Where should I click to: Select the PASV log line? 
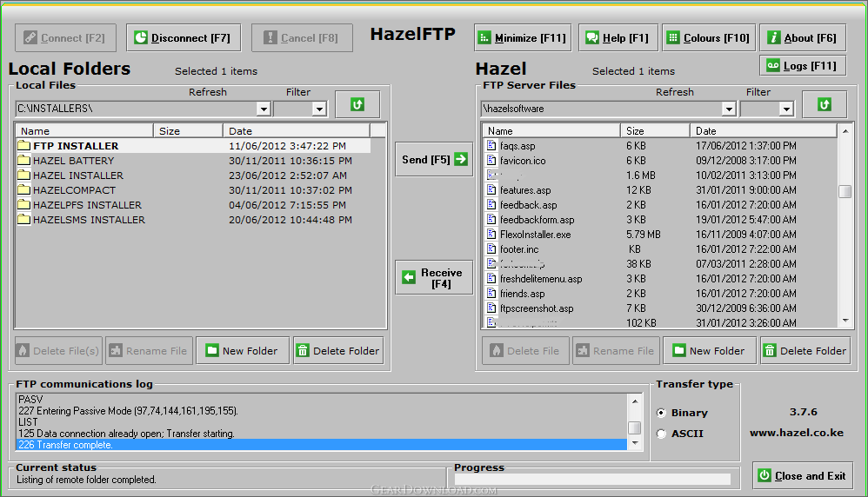pyautogui.click(x=322, y=399)
